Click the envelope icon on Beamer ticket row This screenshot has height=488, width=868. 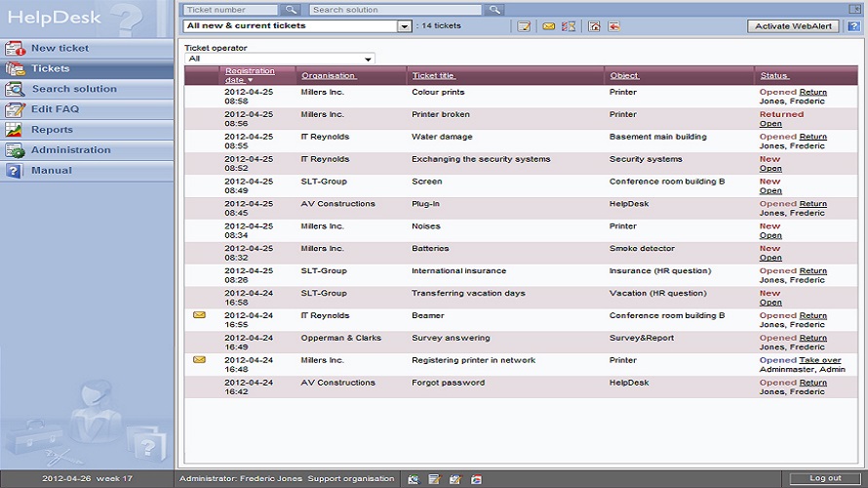(x=199, y=315)
